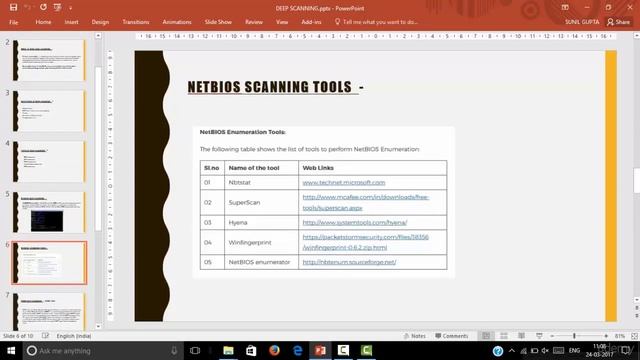This screenshot has width=640, height=360.
Task: Open the Ribbon Display Options icon
Action: (565, 7)
